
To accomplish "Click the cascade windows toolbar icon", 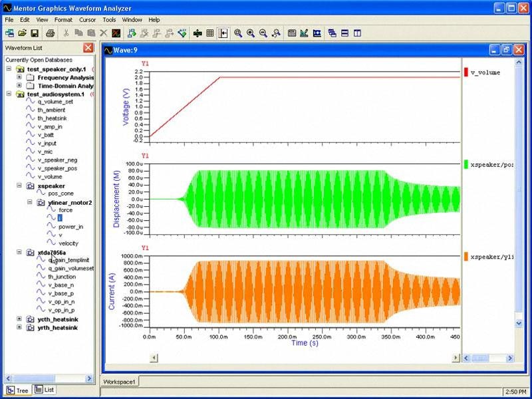I will tap(332, 33).
